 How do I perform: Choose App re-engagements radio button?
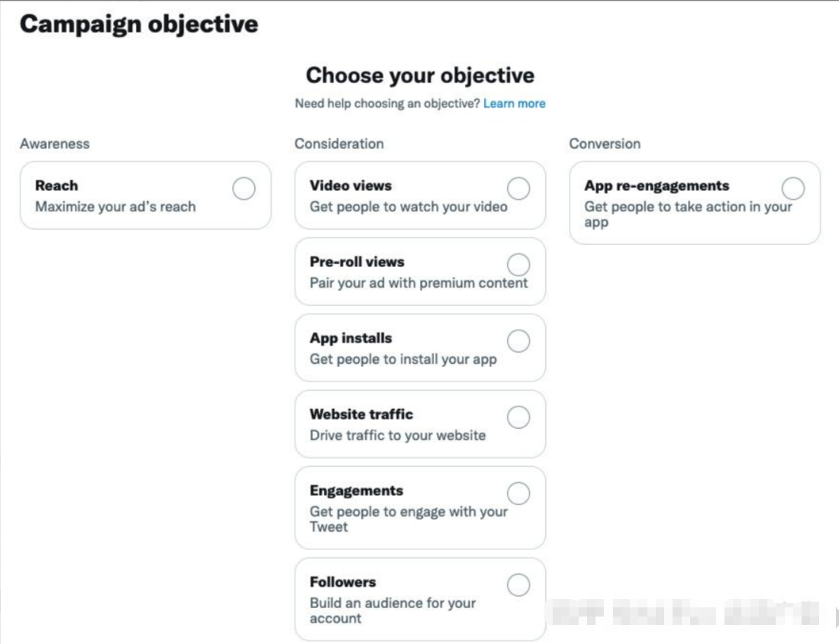point(793,188)
